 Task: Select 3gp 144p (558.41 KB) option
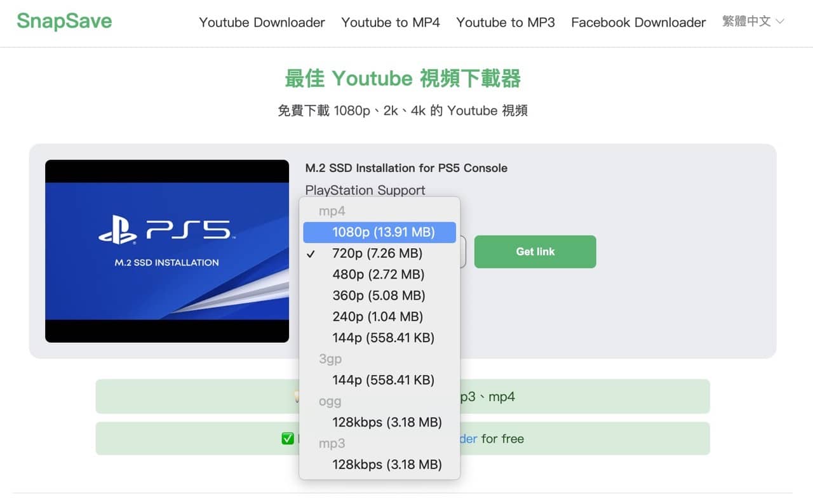[379, 380]
